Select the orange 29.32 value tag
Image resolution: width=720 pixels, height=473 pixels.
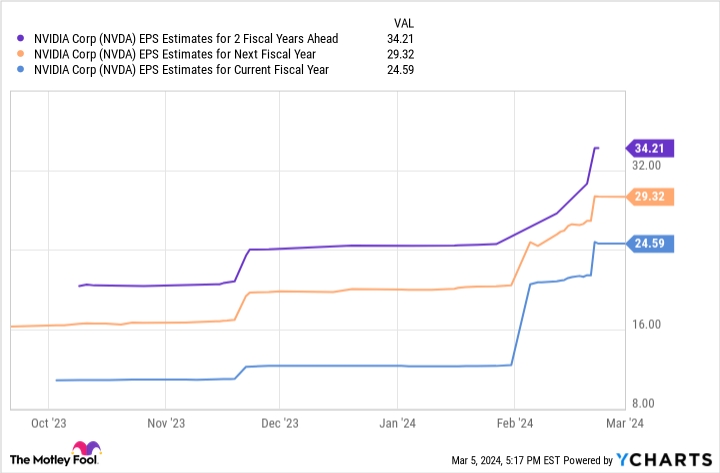click(x=650, y=197)
